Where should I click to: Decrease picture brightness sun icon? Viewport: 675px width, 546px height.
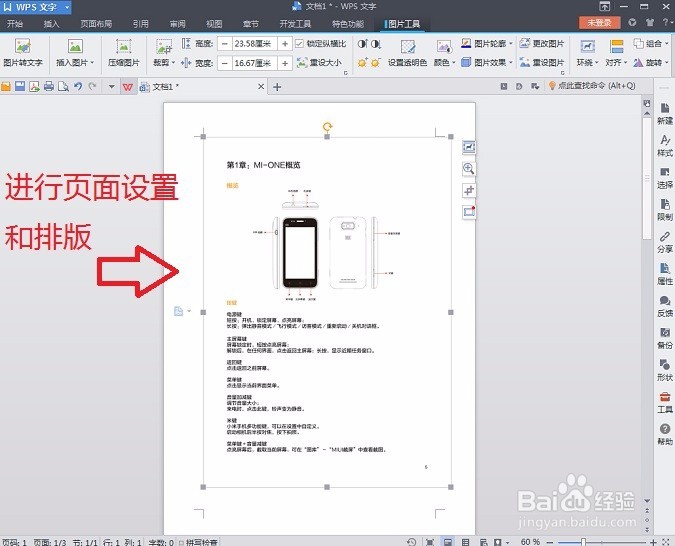coord(376,63)
